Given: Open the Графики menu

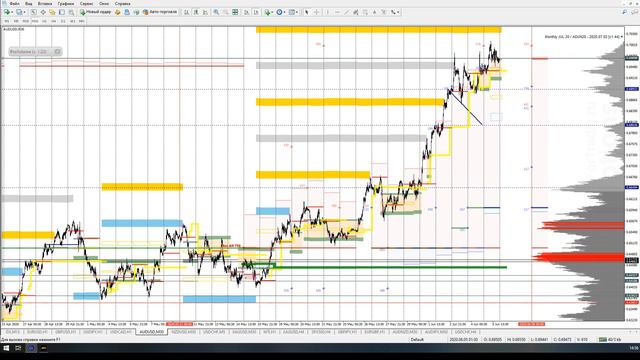Looking at the screenshot, I should tap(65, 3).
